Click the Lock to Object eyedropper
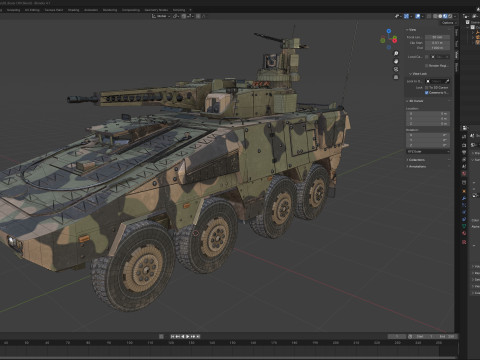The width and height of the screenshot is (480, 360). (447, 81)
